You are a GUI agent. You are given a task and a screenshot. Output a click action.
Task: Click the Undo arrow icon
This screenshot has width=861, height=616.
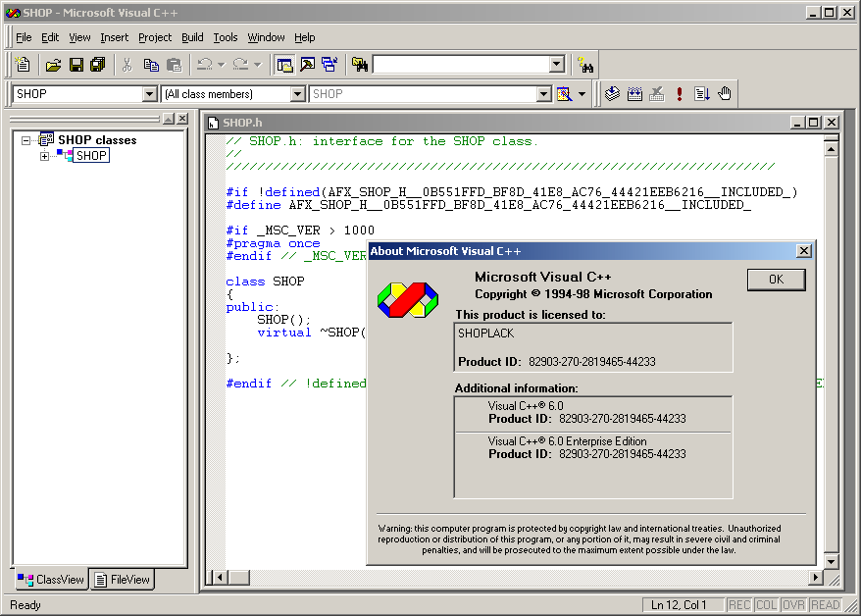[x=205, y=65]
